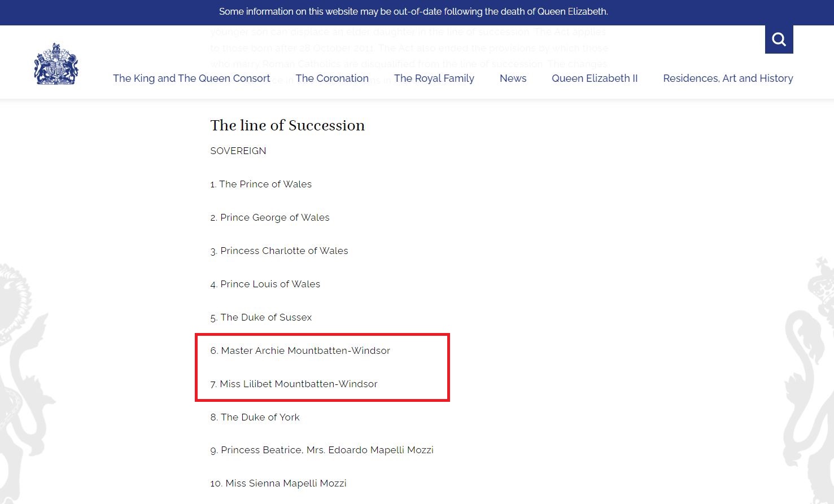This screenshot has width=834, height=504.
Task: Select The Duke of York entry
Action: [x=255, y=417]
